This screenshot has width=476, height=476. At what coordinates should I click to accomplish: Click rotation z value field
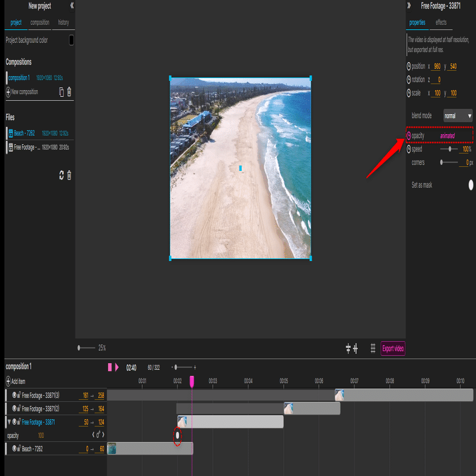coord(437,80)
